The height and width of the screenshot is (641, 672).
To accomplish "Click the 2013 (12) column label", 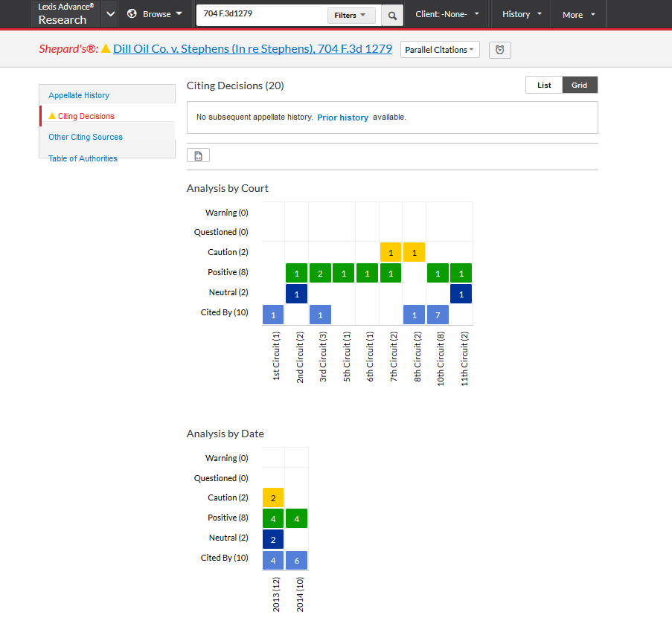I will click(x=276, y=594).
